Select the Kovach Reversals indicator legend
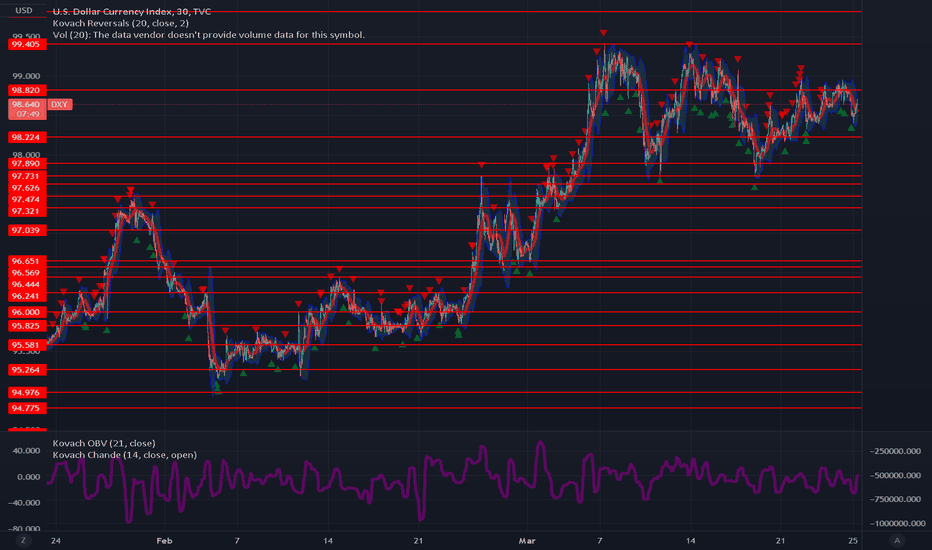The width and height of the screenshot is (932, 550). pos(121,23)
